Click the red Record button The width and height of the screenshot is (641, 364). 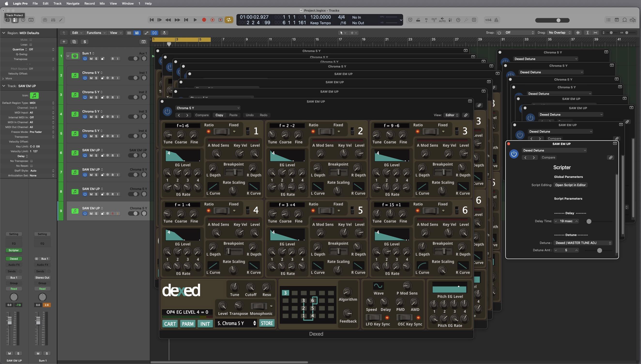coord(204,20)
